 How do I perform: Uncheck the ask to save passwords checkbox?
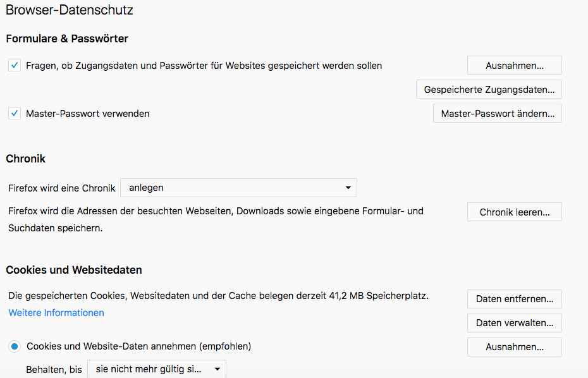15,65
